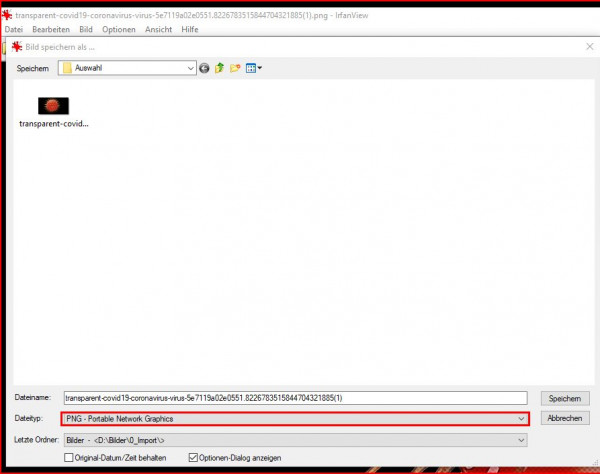Go back to the last visited folder
600x474 pixels.
[x=204, y=68]
